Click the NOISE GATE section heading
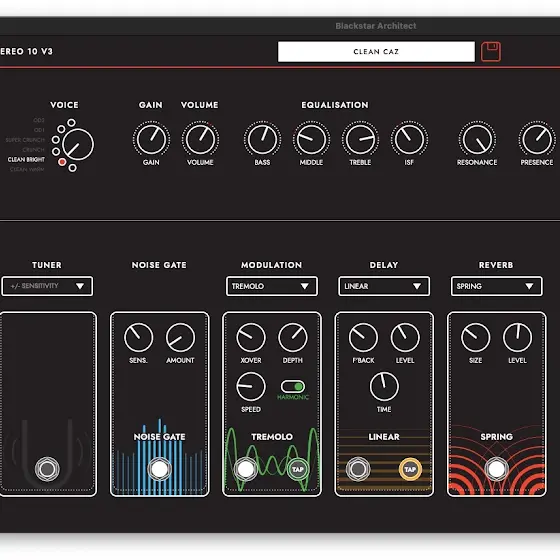The height and width of the screenshot is (560, 560). point(159,265)
